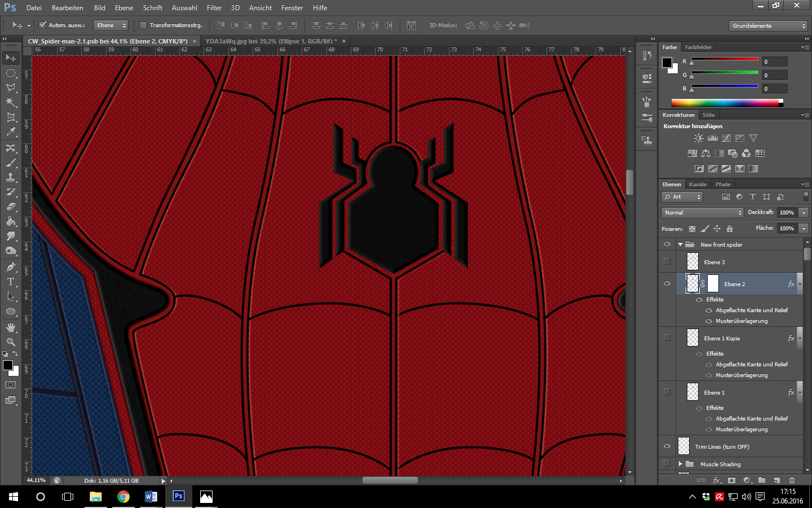812x508 pixels.
Task: Open the Ebene/Gruppe auto-select dropdown
Action: (111, 25)
